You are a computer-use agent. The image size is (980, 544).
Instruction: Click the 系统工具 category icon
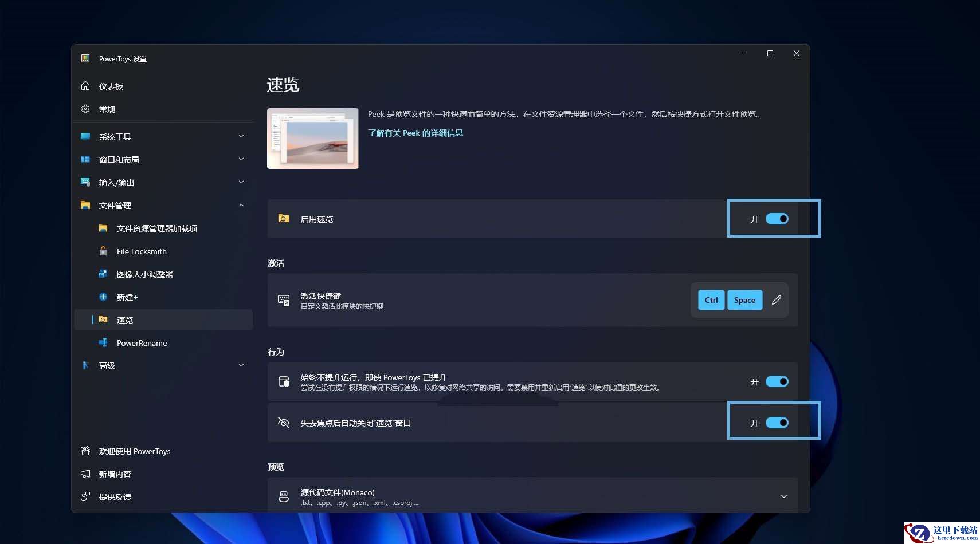pos(85,136)
